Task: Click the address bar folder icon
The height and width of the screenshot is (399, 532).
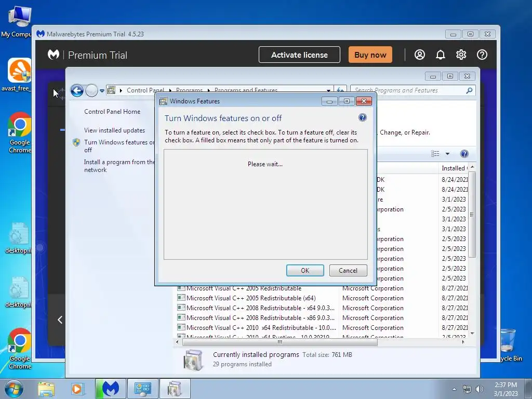Action: pyautogui.click(x=111, y=90)
